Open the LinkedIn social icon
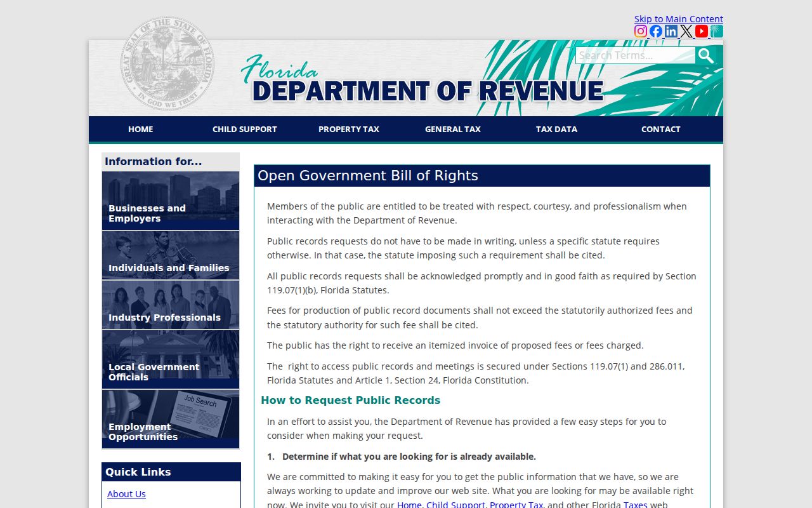812x508 pixels. [x=671, y=31]
